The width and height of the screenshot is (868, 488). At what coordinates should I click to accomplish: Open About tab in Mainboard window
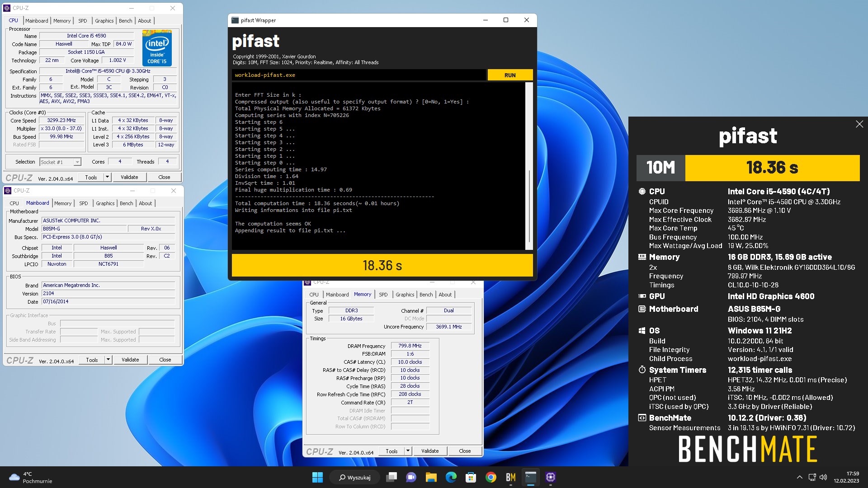pyautogui.click(x=146, y=203)
